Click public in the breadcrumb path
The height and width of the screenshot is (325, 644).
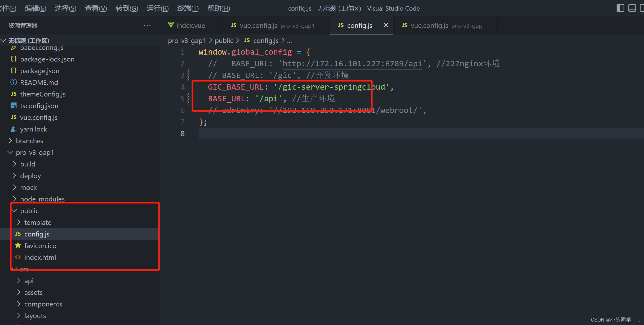224,41
